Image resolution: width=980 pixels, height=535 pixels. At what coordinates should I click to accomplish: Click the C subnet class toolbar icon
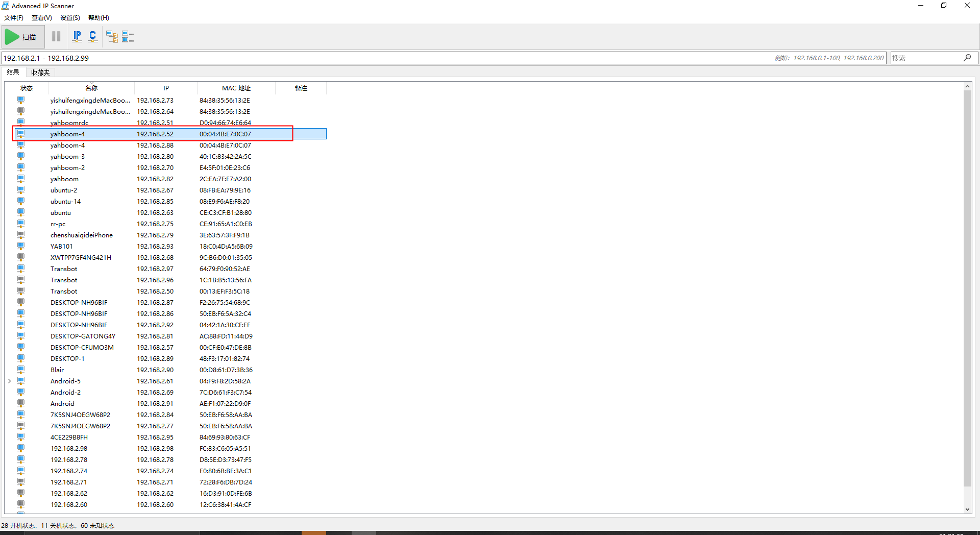coord(92,37)
